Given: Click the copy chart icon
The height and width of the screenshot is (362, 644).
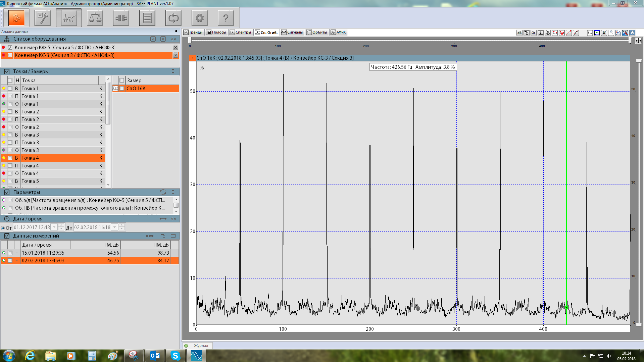Looking at the screenshot, I should coord(618,33).
